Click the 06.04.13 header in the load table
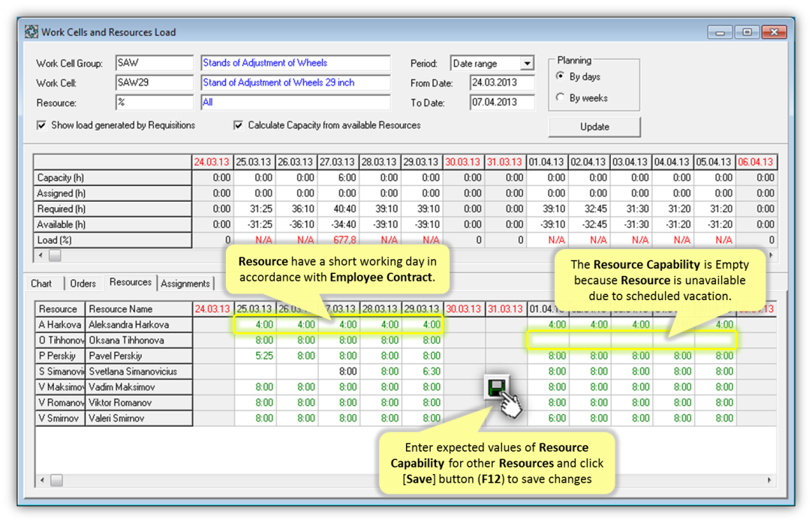 point(755,162)
